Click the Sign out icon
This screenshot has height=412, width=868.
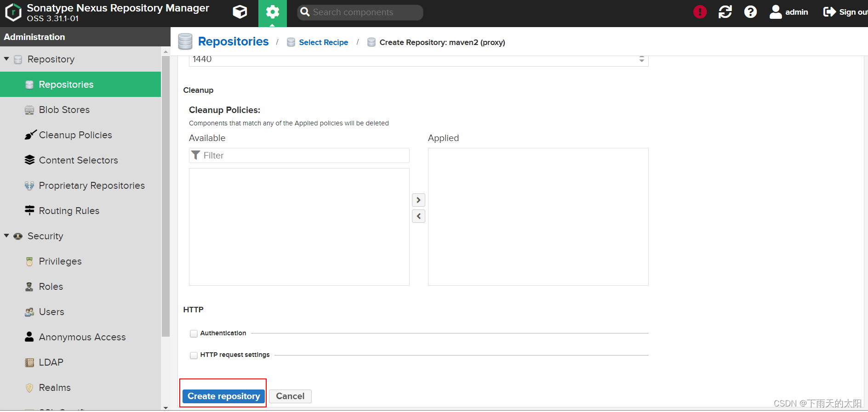click(x=829, y=12)
